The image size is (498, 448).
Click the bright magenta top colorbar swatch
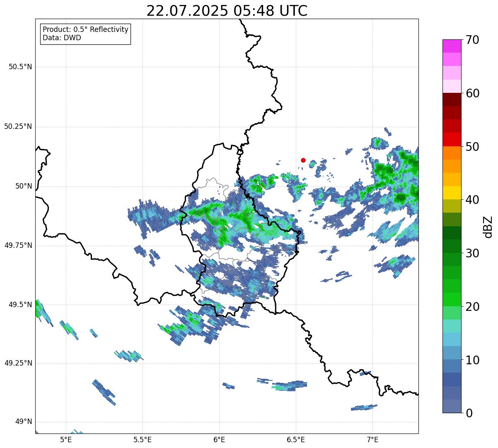pyautogui.click(x=452, y=46)
